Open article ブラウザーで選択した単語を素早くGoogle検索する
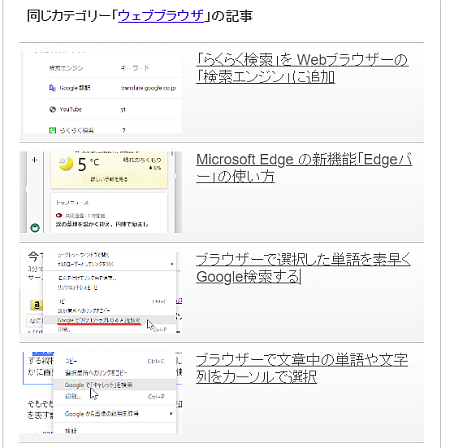This screenshot has width=450, height=448. pos(303,268)
